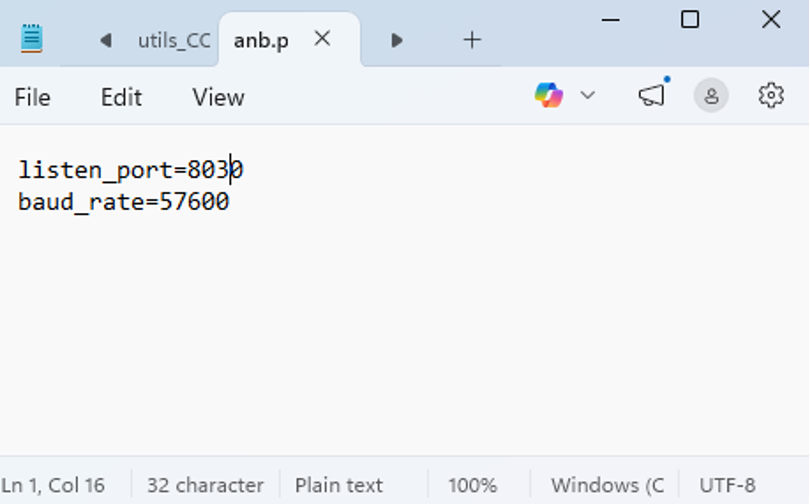Click the Ln 1, Col 16 status indicator
This screenshot has width=810, height=504.
(54, 485)
